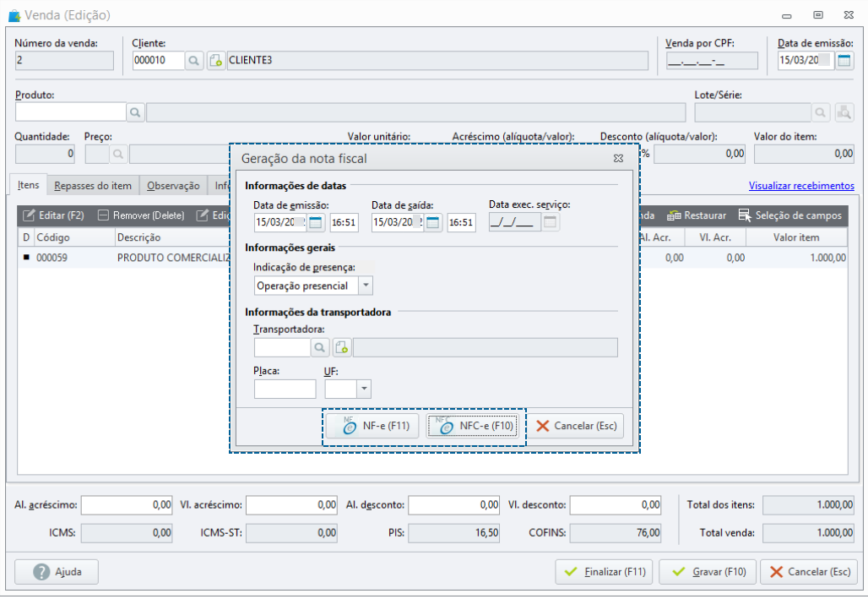Cancel the nota fiscal dialog

[576, 426]
